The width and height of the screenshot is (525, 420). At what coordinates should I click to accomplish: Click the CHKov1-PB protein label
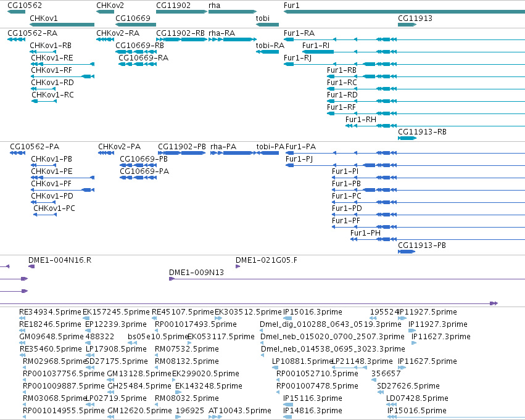pos(52,159)
